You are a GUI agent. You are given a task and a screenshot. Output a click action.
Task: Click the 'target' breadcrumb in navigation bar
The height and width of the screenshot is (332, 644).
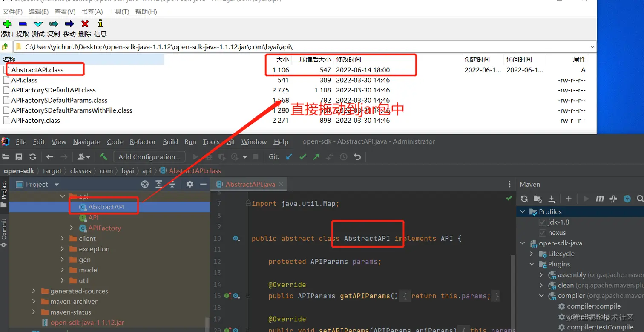[52, 171]
